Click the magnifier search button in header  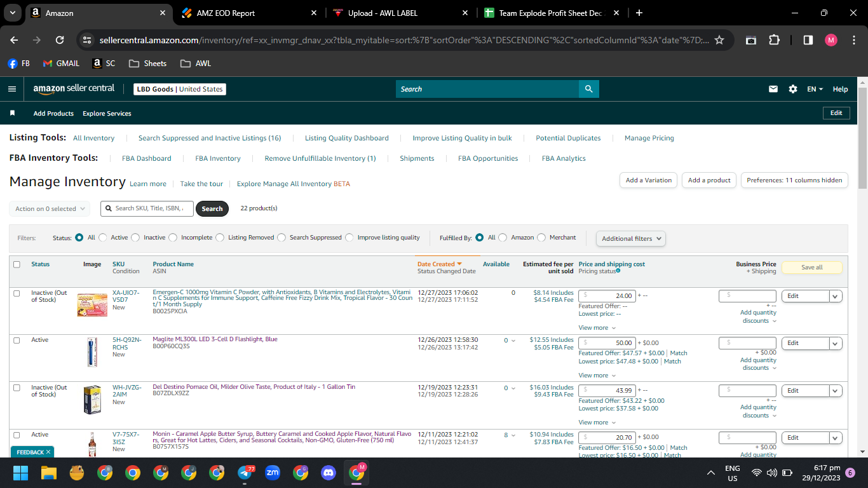coord(589,89)
